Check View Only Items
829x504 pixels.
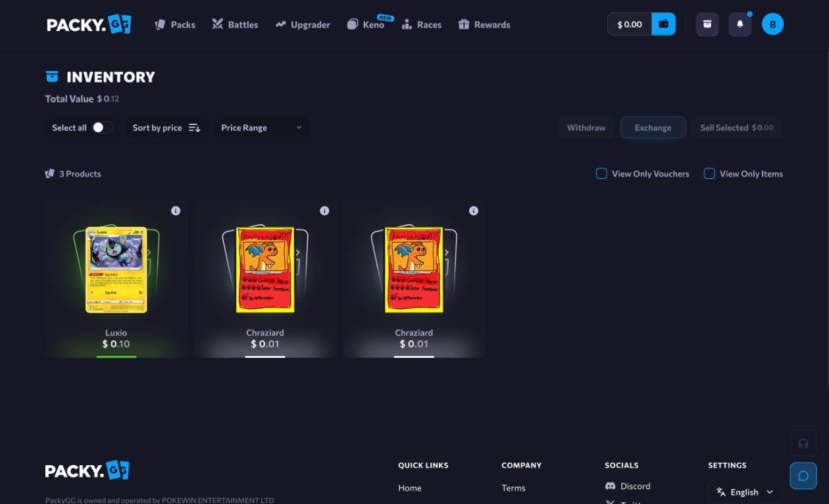709,174
